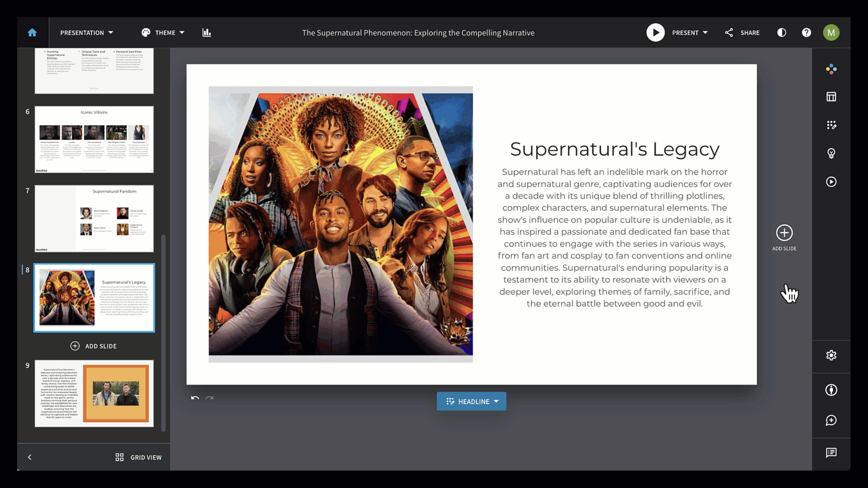Undo the last action
Screen dimensions: 868x488
(195, 398)
